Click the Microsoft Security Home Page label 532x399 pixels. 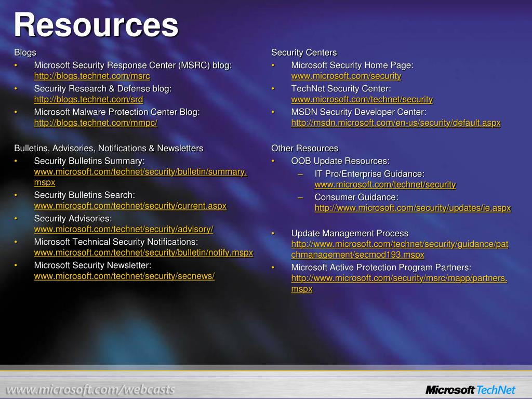[x=352, y=65]
